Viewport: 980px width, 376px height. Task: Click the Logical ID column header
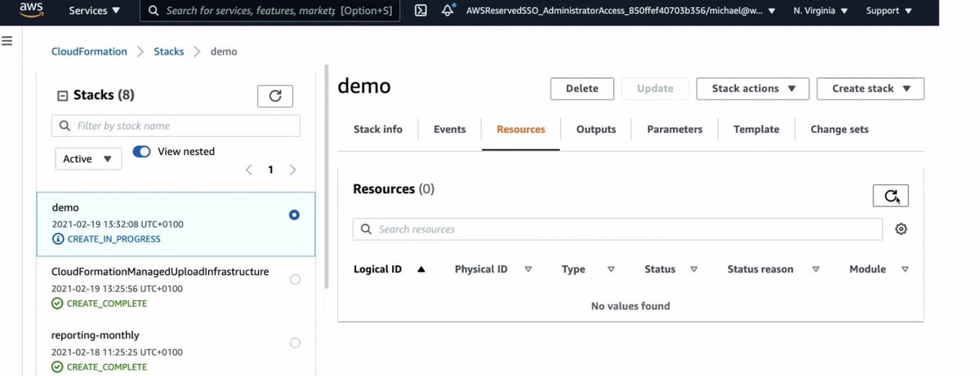(x=377, y=269)
